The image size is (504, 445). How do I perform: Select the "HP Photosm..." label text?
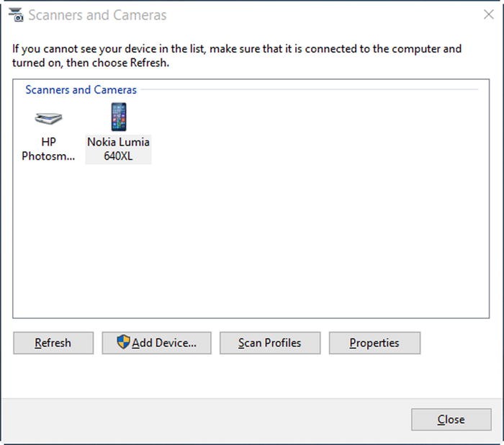48,149
